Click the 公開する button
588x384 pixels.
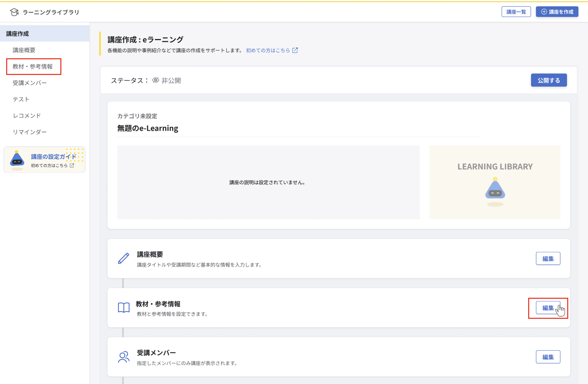click(549, 80)
